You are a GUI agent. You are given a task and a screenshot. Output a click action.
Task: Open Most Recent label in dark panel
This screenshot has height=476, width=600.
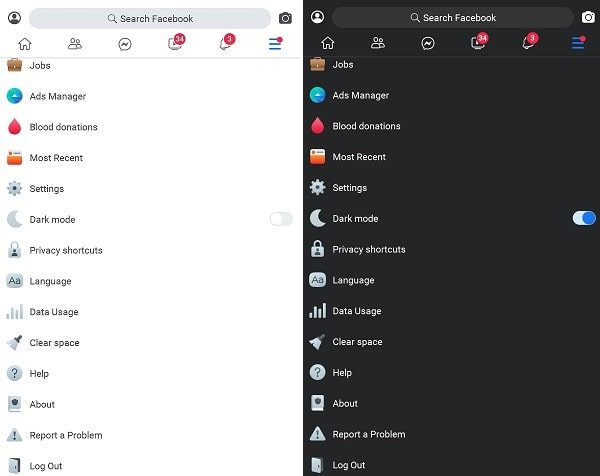[359, 157]
